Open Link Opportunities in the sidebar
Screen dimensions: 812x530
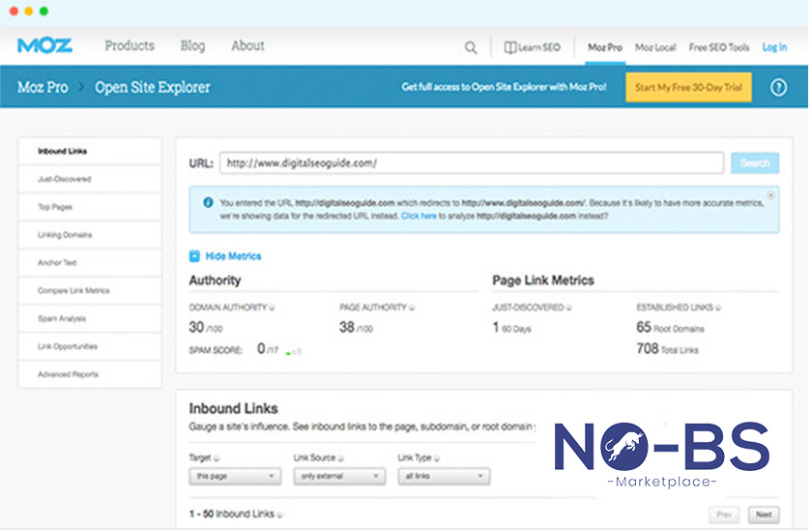point(90,346)
